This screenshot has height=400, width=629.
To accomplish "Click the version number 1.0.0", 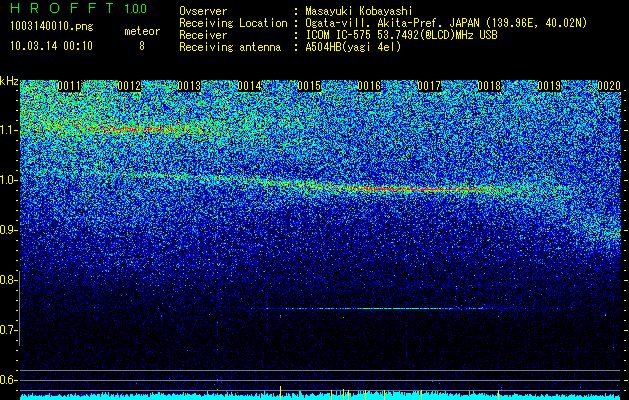I will (x=135, y=8).
